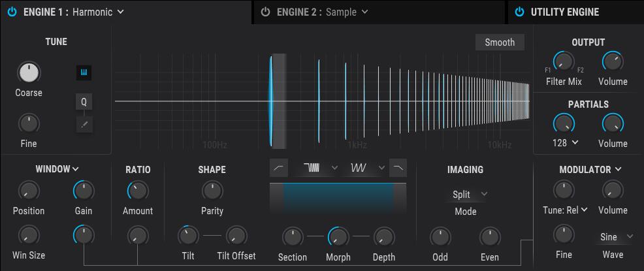
Task: Click the Smooth button
Action: 500,42
